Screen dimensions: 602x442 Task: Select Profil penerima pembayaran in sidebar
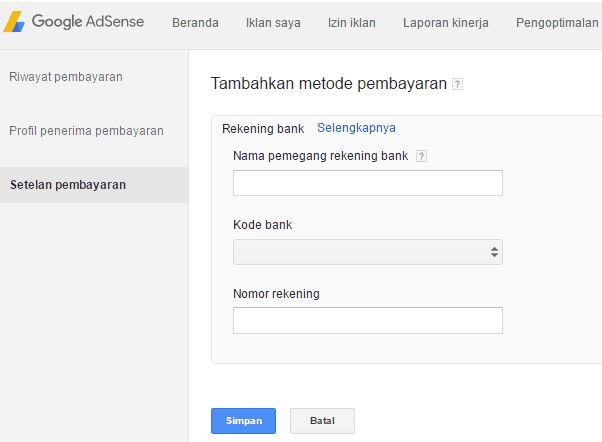[86, 131]
